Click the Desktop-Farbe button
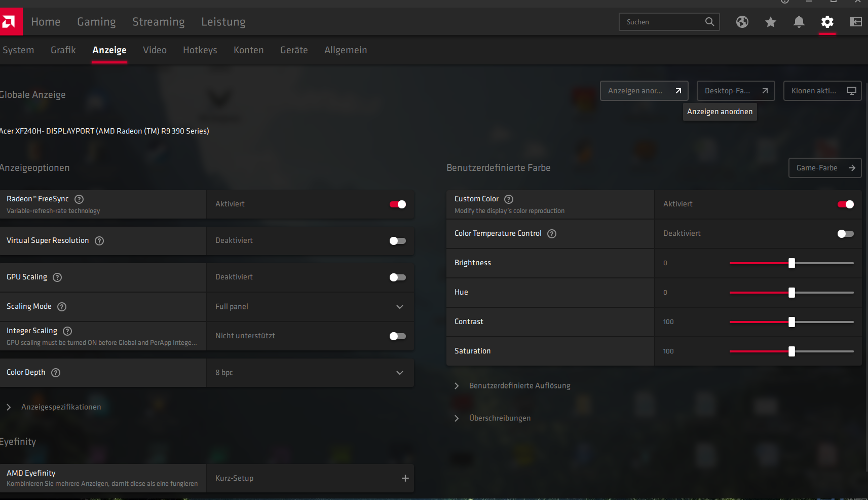This screenshot has width=868, height=500. [736, 91]
